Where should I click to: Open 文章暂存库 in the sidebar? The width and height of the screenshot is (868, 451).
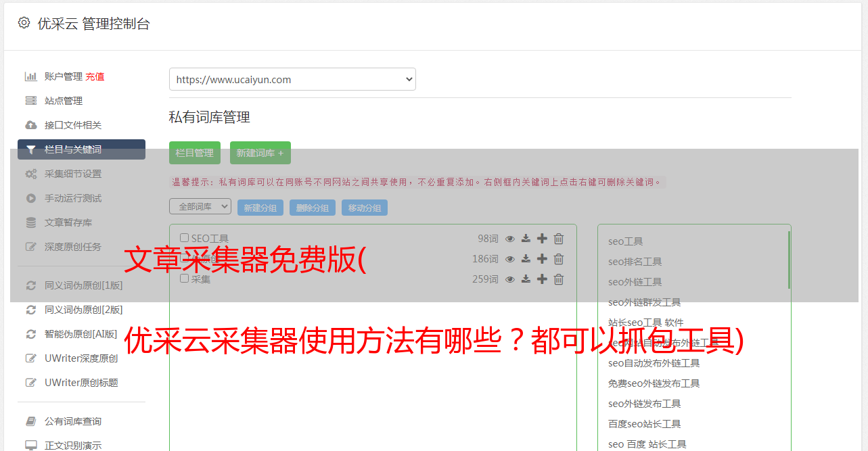[68, 222]
